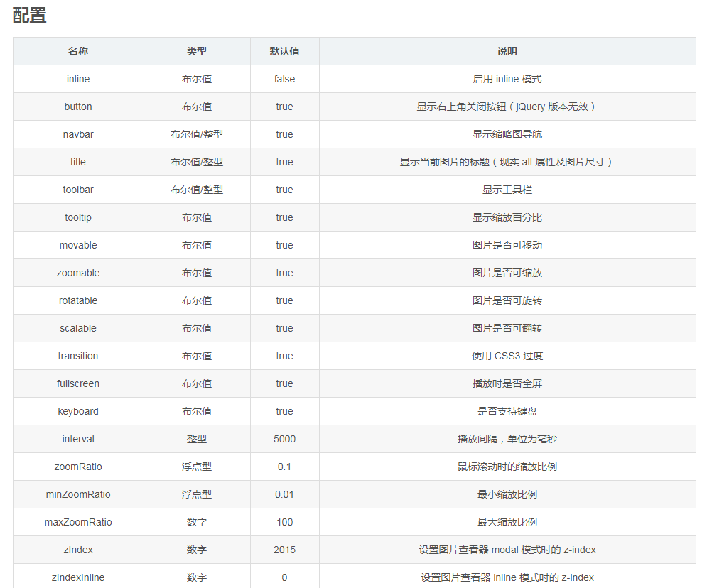Click the scalable option name

coord(78,329)
